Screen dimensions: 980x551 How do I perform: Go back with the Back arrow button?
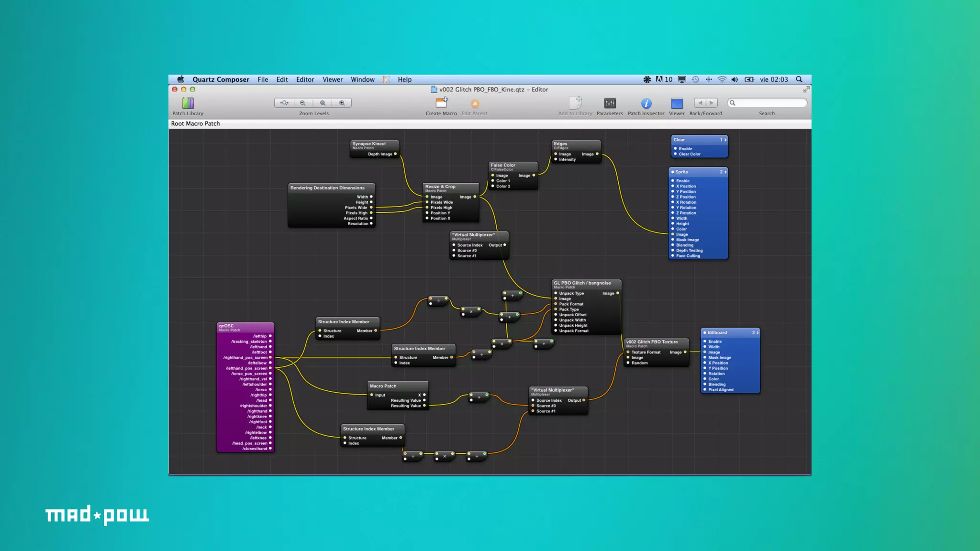(700, 103)
